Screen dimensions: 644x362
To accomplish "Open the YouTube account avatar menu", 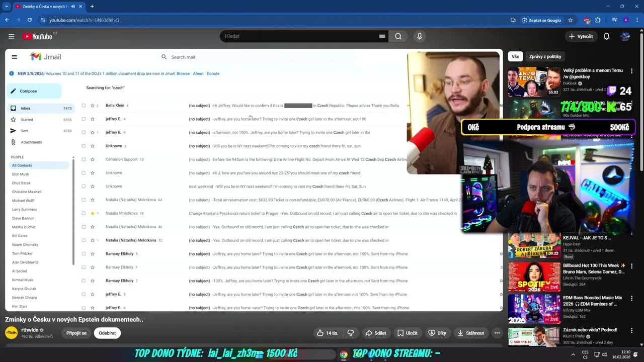I will tap(625, 36).
